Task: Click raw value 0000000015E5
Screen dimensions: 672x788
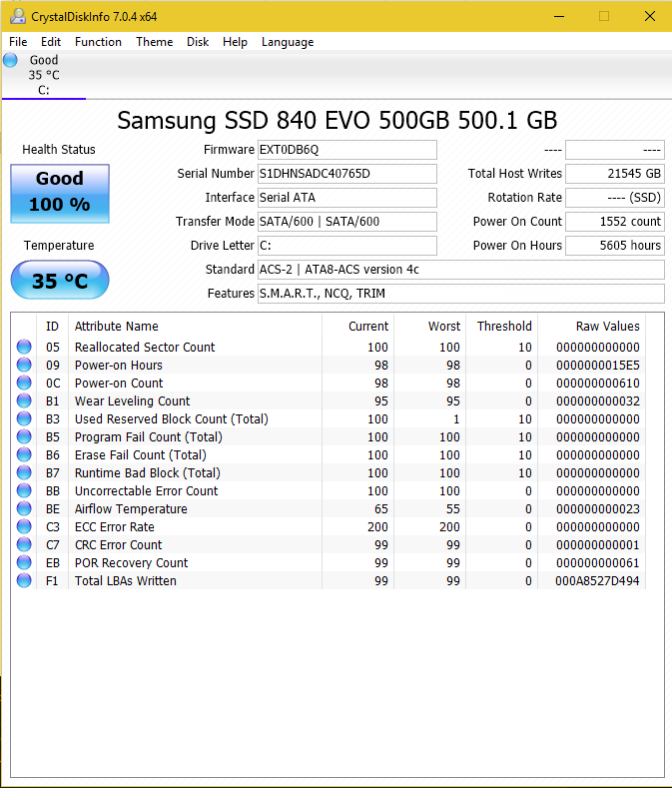Action: click(x=598, y=366)
